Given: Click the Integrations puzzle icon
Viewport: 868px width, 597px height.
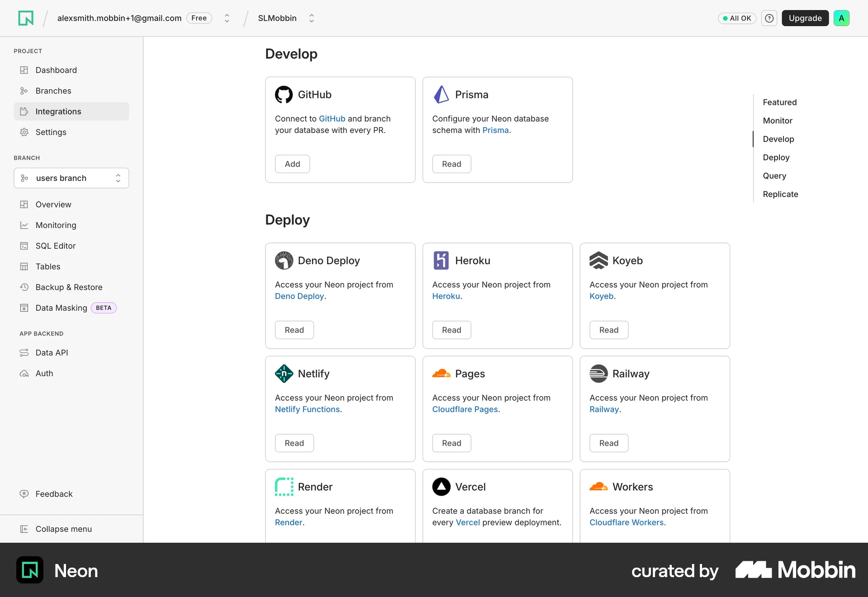Looking at the screenshot, I should (x=24, y=111).
